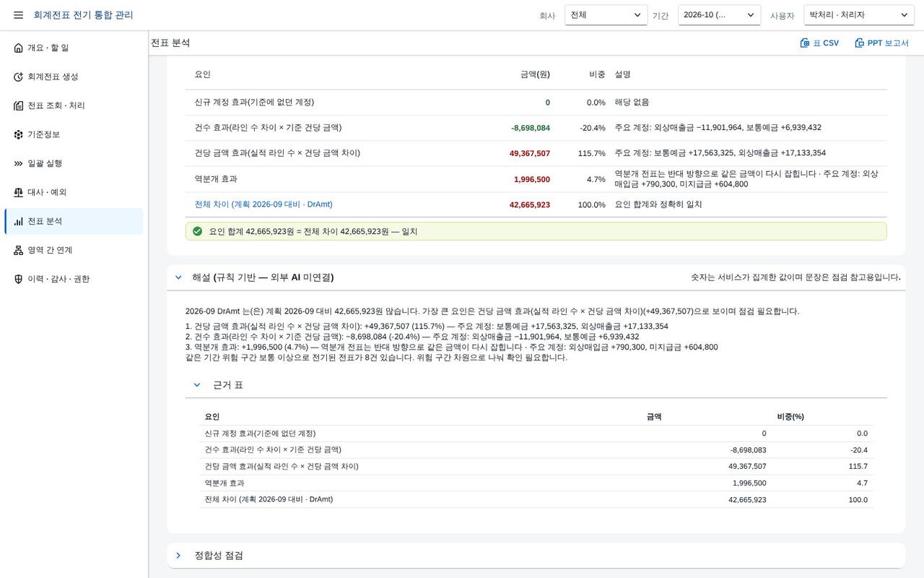Click the 기준정보 cube icon

(x=19, y=134)
